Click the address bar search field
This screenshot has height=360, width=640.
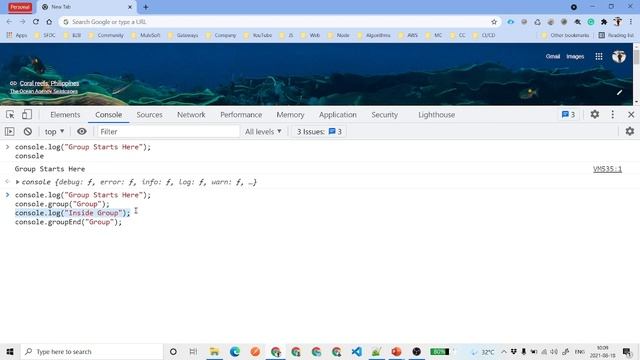click(278, 22)
